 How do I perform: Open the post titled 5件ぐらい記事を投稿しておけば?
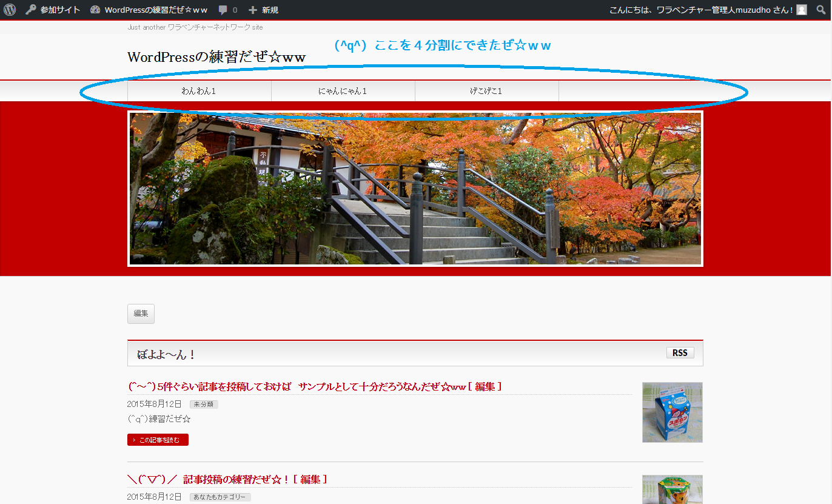click(x=297, y=386)
